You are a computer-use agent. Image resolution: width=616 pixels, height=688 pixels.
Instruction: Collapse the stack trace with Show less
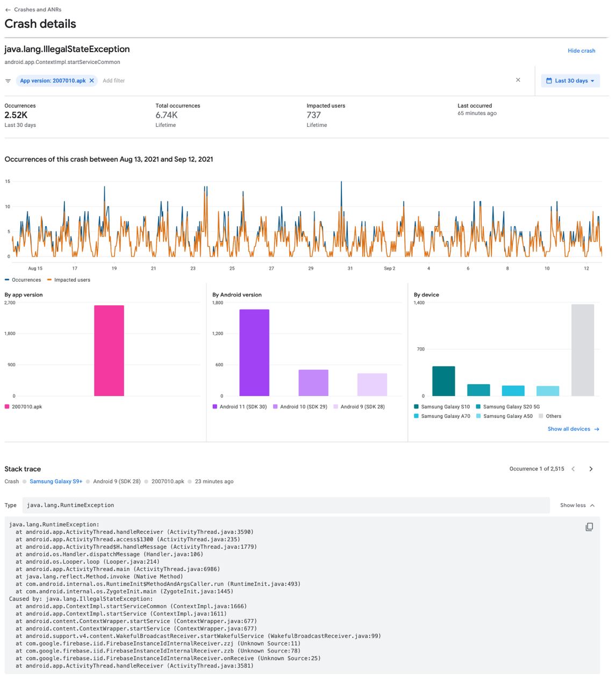coord(577,505)
